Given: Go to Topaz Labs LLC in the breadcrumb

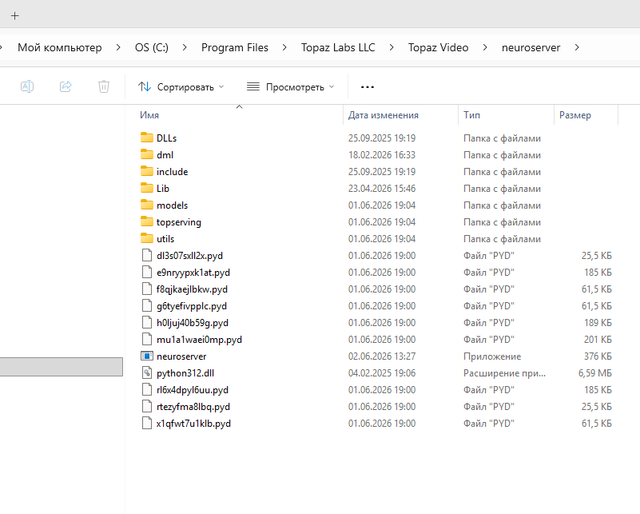Looking at the screenshot, I should 338,47.
